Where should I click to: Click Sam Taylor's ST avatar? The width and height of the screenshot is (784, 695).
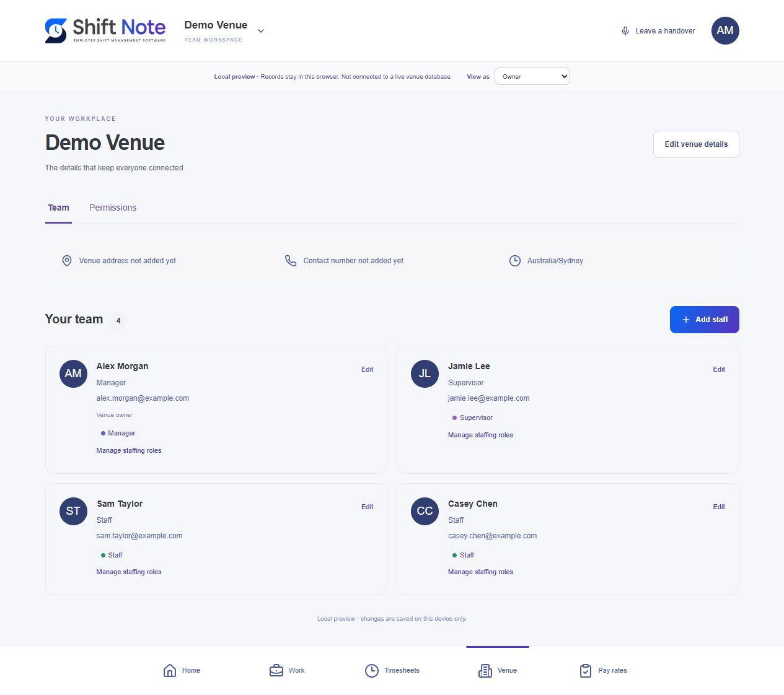point(73,511)
